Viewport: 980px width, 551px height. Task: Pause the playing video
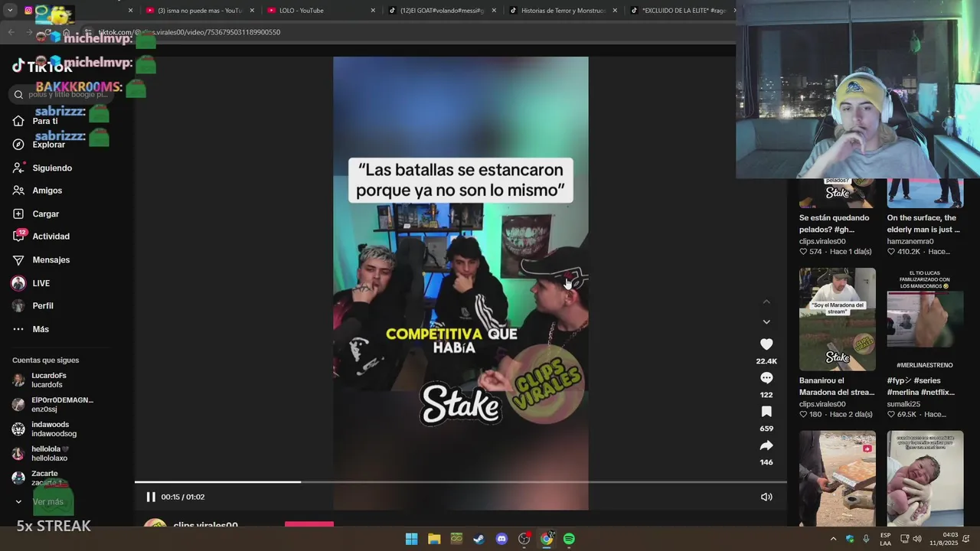pyautogui.click(x=151, y=497)
